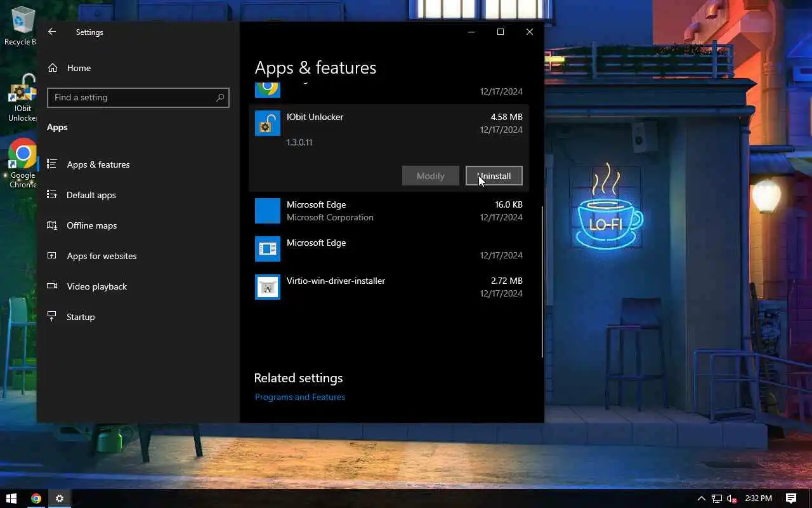Image resolution: width=812 pixels, height=508 pixels.
Task: Click the 2.72 MB size value
Action: pos(506,281)
